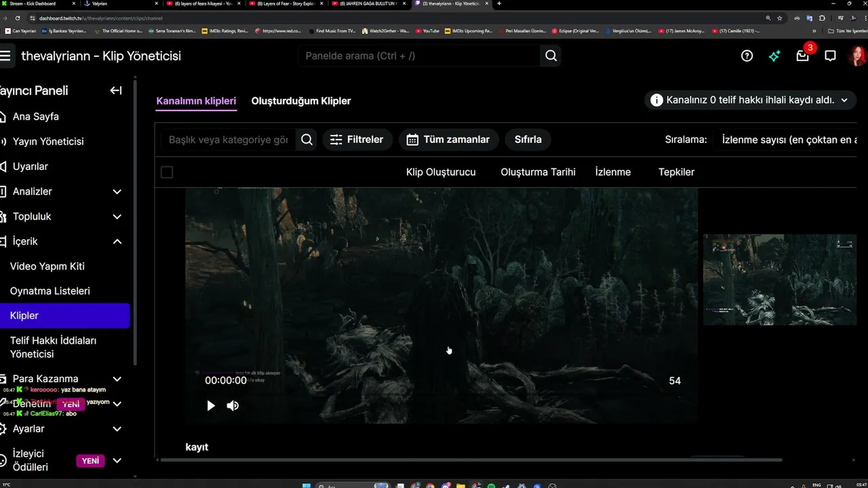Expand the Topluluk section
Viewport: 868px width, 488px height.
(117, 217)
